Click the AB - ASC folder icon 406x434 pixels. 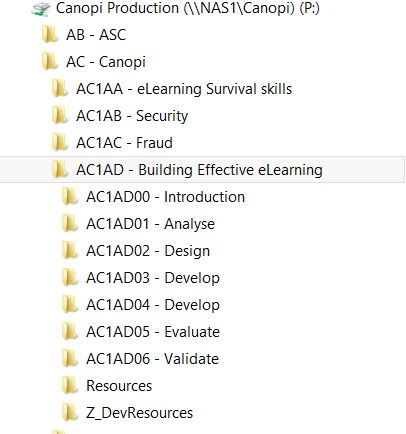tap(50, 35)
